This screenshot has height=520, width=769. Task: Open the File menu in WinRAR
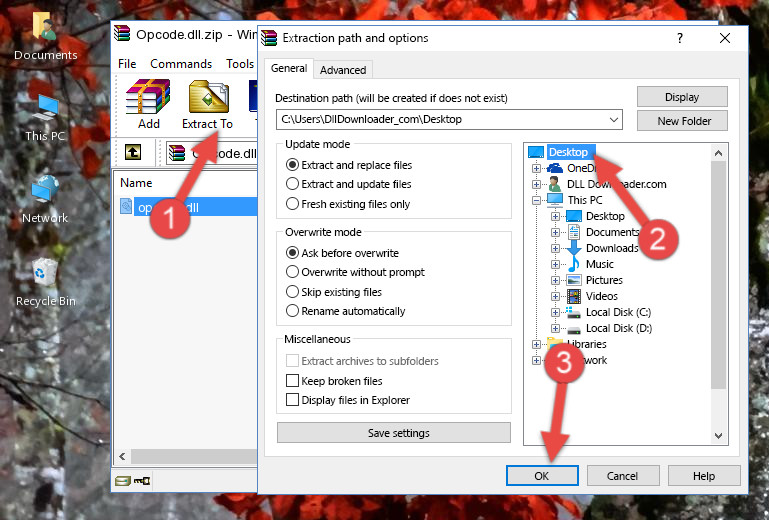127,64
